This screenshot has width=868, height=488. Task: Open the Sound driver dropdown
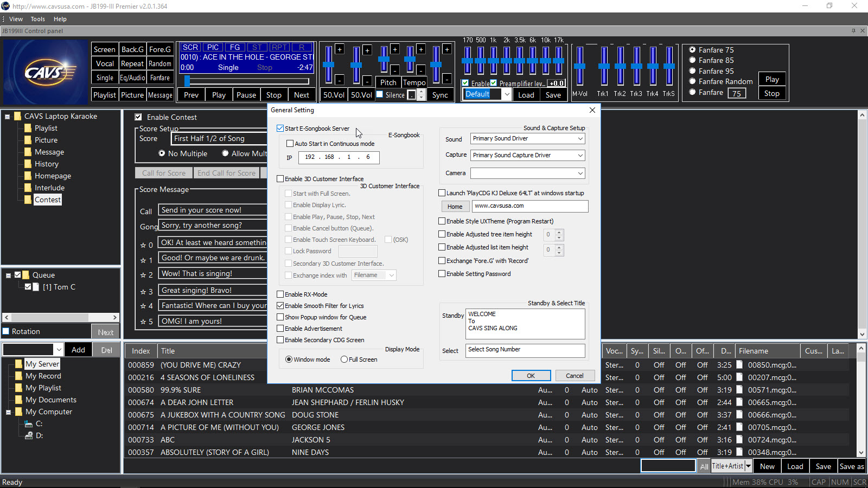pos(580,139)
